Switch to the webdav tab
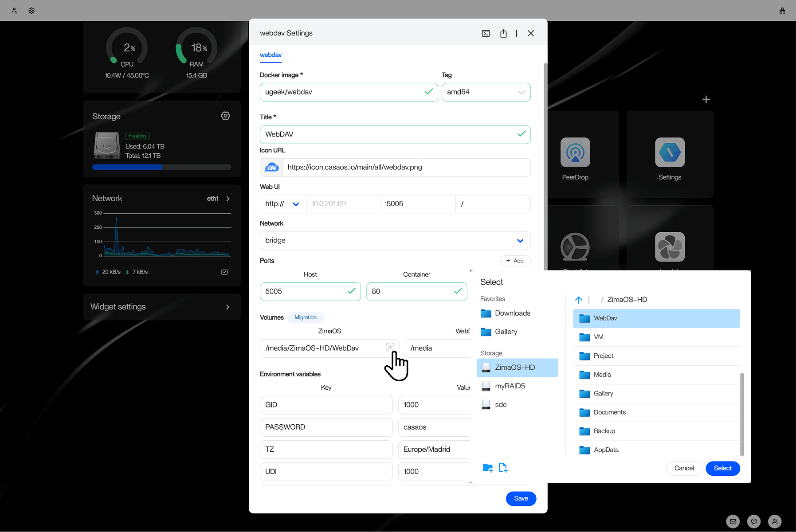The image size is (796, 532). [x=271, y=55]
